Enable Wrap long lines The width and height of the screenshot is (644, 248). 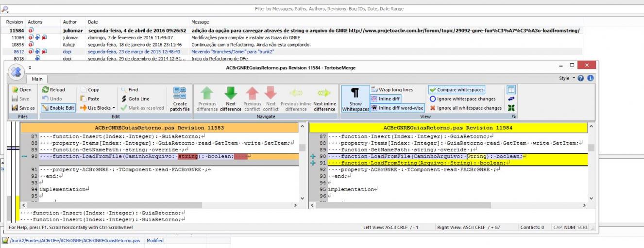click(x=392, y=90)
